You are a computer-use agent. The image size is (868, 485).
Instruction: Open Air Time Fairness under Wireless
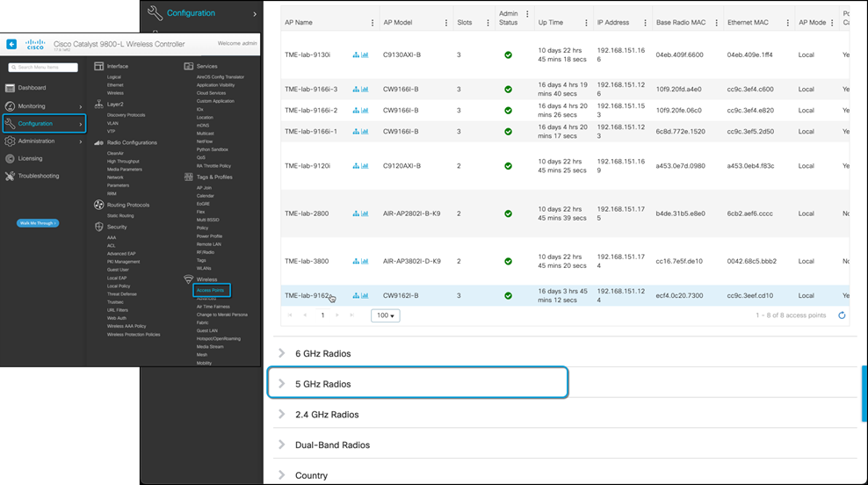click(x=213, y=307)
